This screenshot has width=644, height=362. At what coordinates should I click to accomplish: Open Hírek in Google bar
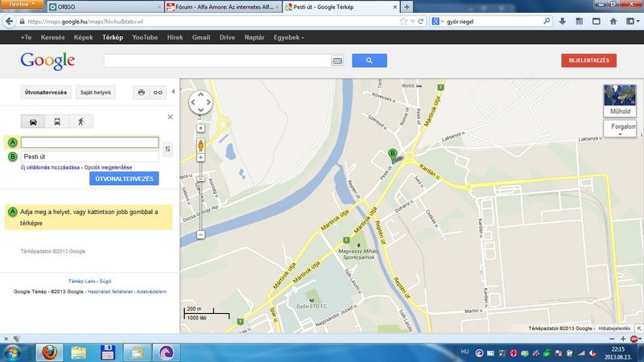click(x=175, y=37)
